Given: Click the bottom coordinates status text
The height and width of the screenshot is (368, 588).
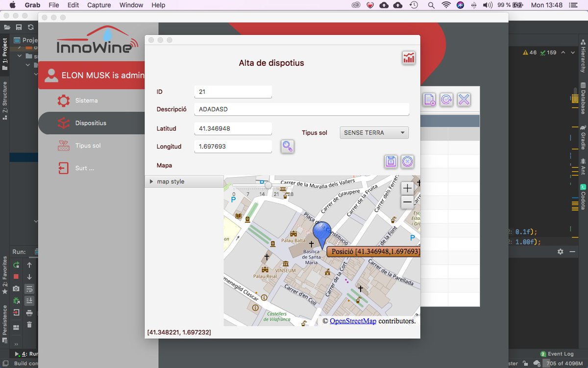Looking at the screenshot, I should point(179,332).
